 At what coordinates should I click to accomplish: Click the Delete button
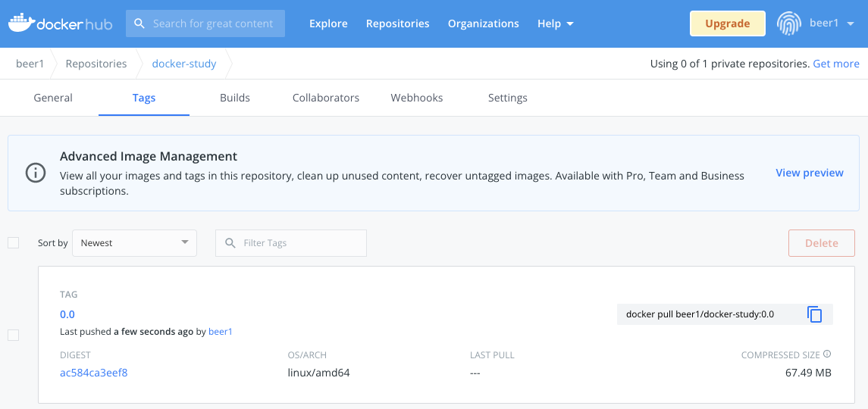[822, 243]
